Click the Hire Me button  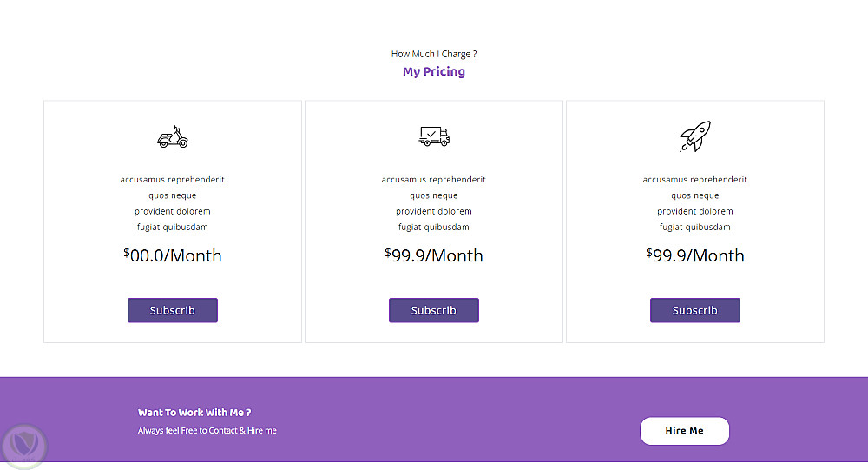point(684,431)
